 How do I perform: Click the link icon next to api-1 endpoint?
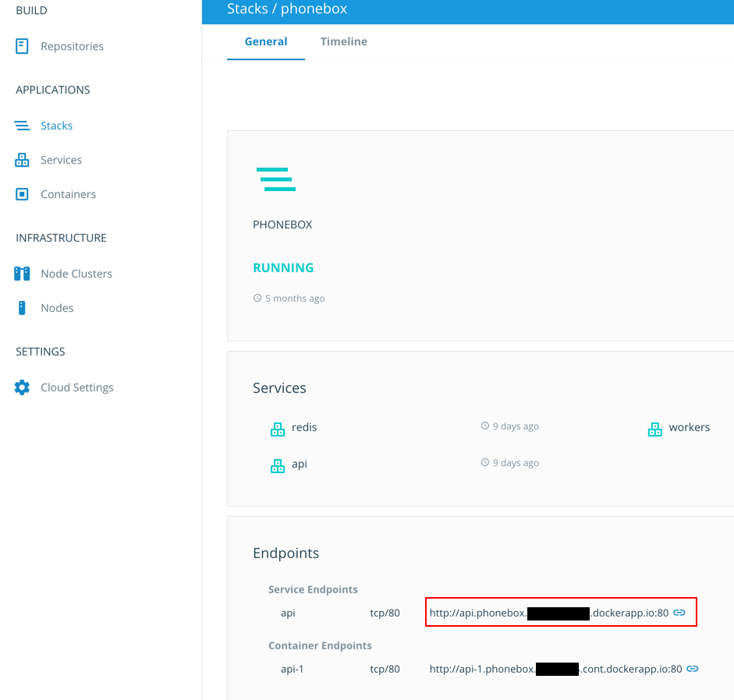[693, 669]
